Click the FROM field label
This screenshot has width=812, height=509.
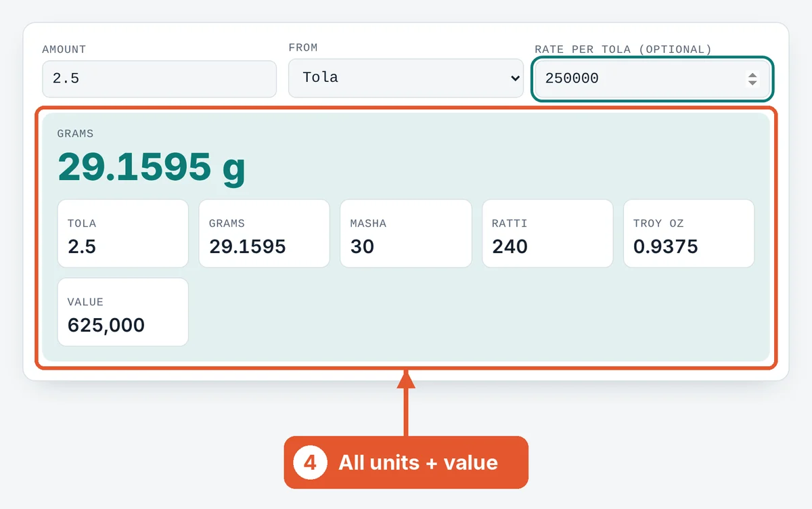303,47
